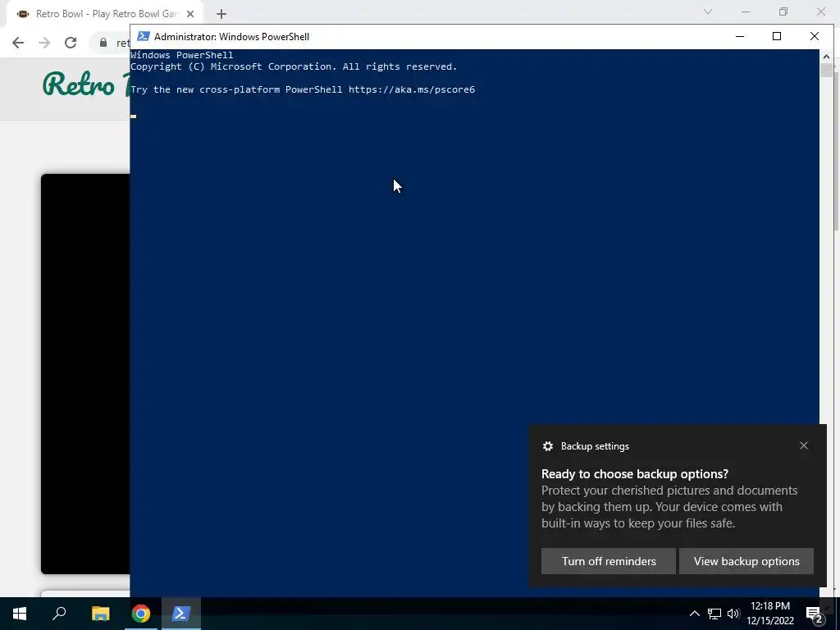Open the clock and date flyout
The image size is (840, 630).
(770, 614)
